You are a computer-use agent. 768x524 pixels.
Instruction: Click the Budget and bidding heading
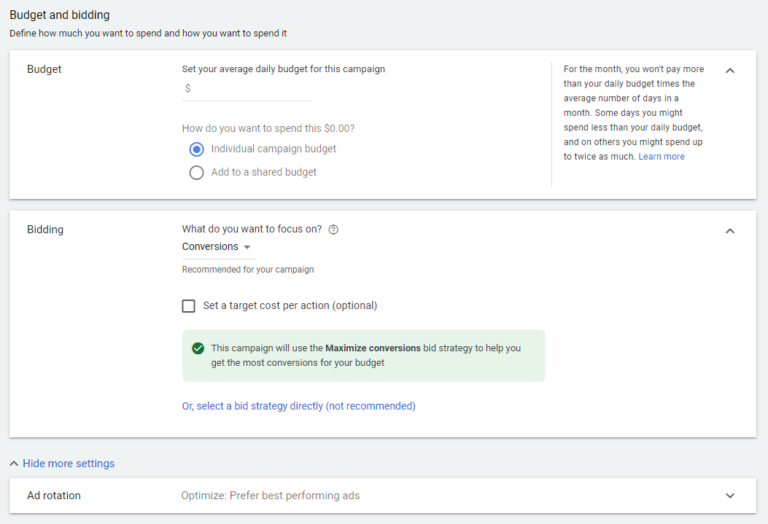pos(60,15)
